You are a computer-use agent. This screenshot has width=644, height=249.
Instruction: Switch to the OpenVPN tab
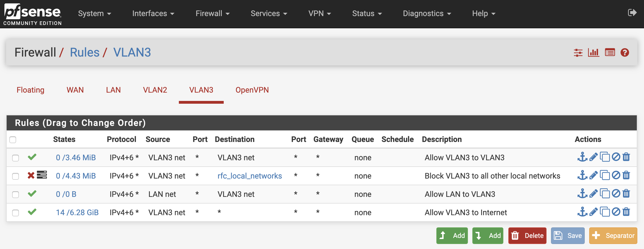coord(252,90)
